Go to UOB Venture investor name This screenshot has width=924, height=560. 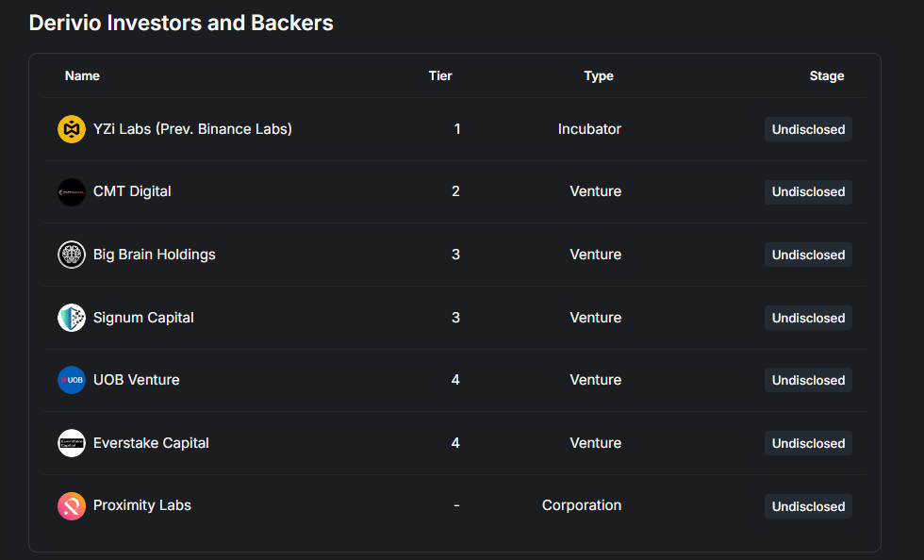coord(136,380)
